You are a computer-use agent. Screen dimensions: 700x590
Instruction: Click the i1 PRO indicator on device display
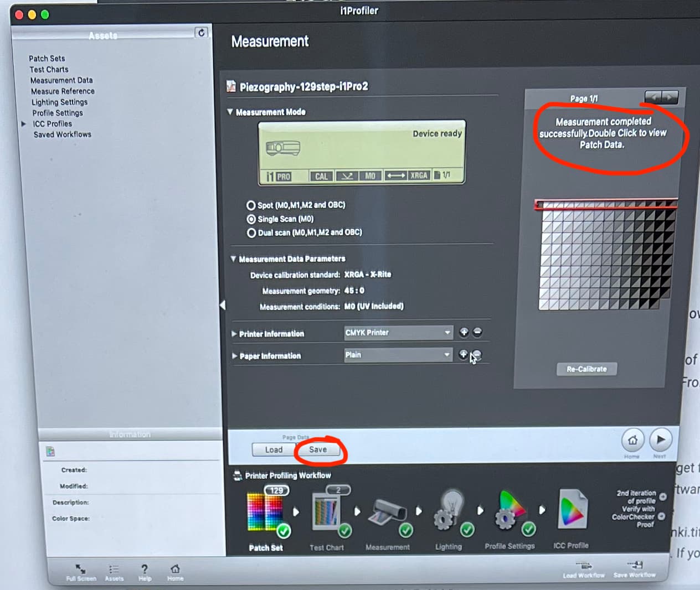[x=279, y=176]
